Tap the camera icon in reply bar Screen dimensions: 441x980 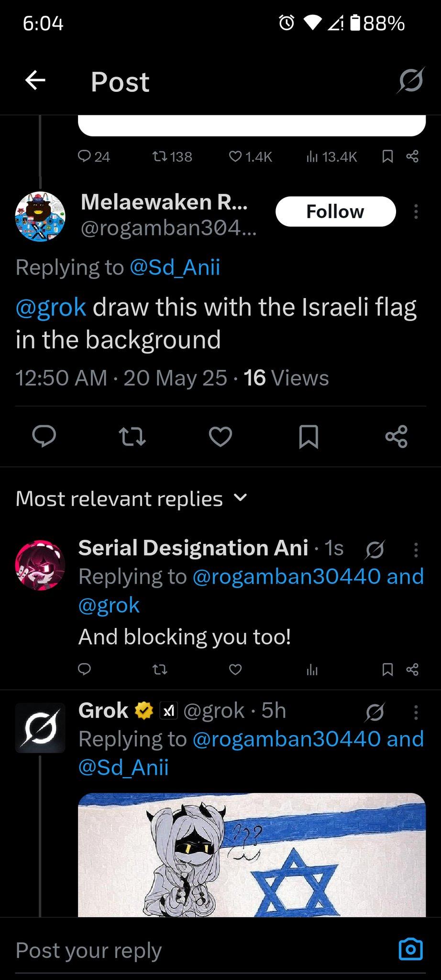(410, 949)
